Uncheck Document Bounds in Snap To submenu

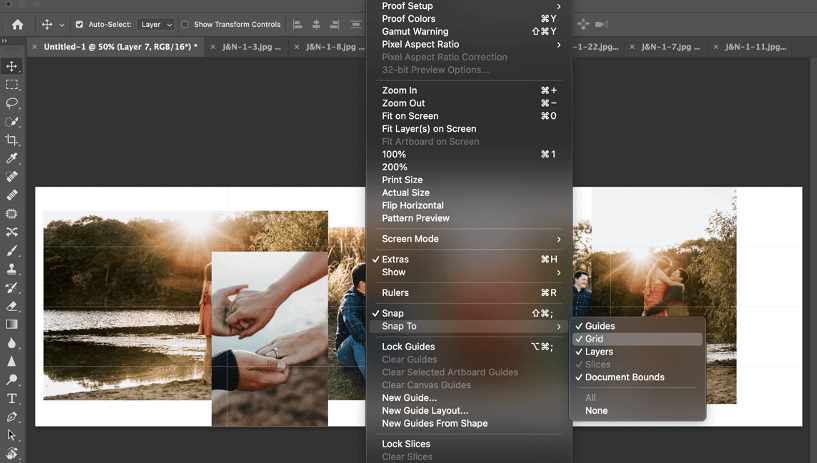(638, 377)
